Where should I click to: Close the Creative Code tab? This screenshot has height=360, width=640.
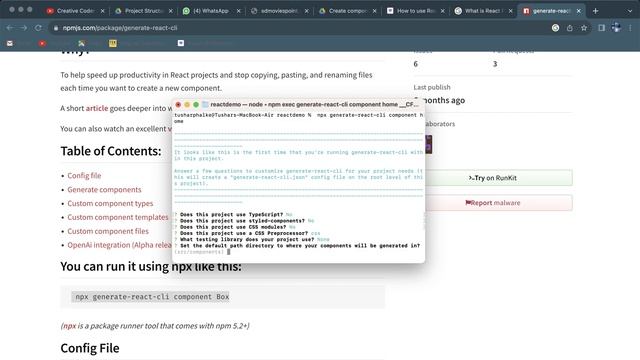coord(102,11)
